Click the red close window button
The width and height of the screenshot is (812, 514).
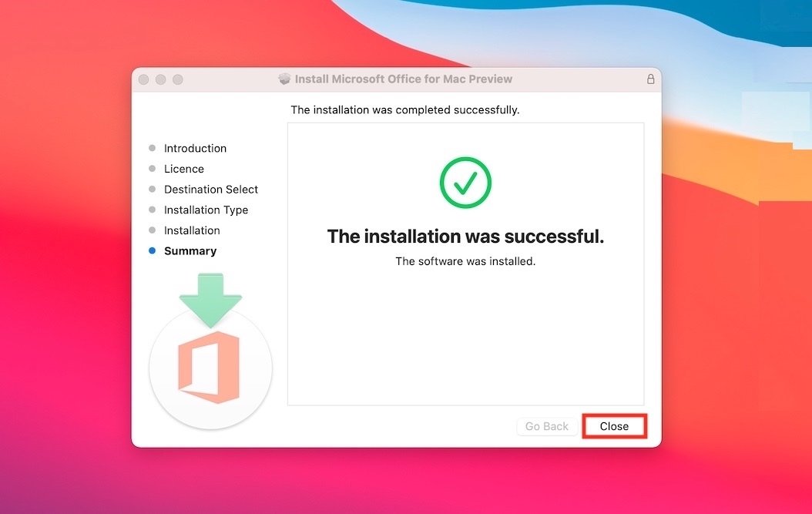[144, 79]
